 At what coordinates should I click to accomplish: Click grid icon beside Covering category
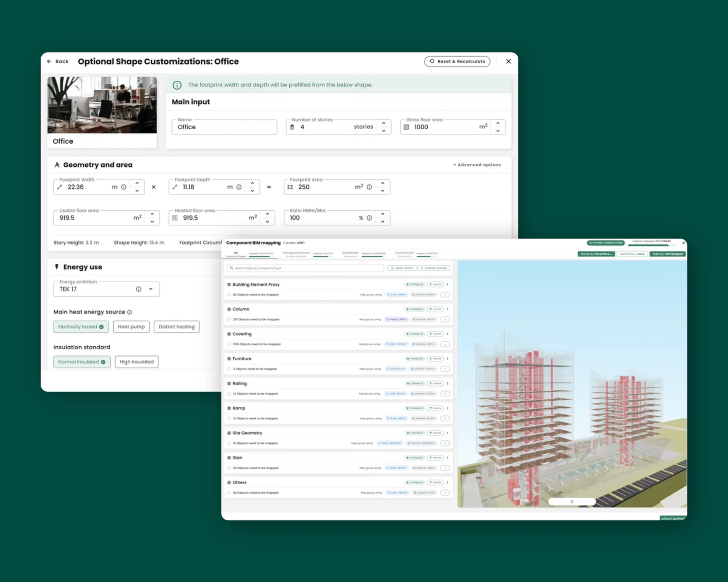[x=229, y=334]
